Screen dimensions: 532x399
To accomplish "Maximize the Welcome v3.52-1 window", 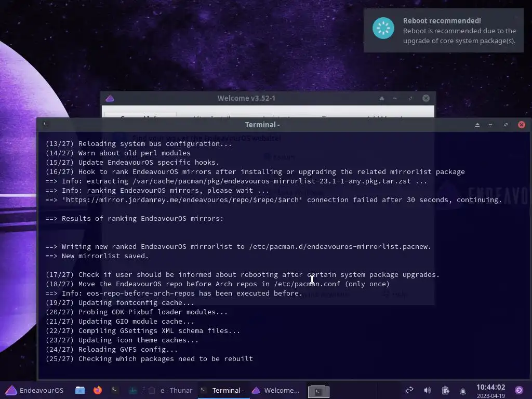I will pos(410,98).
